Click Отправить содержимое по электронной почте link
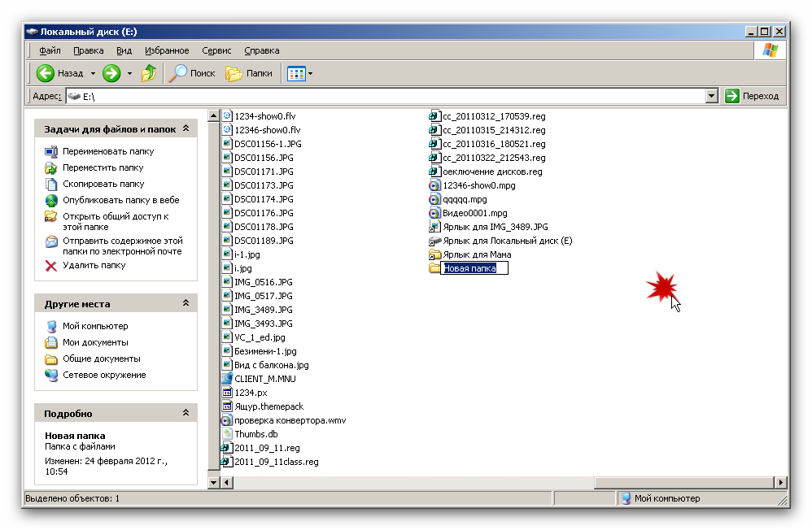This screenshot has width=812, height=530. [123, 245]
